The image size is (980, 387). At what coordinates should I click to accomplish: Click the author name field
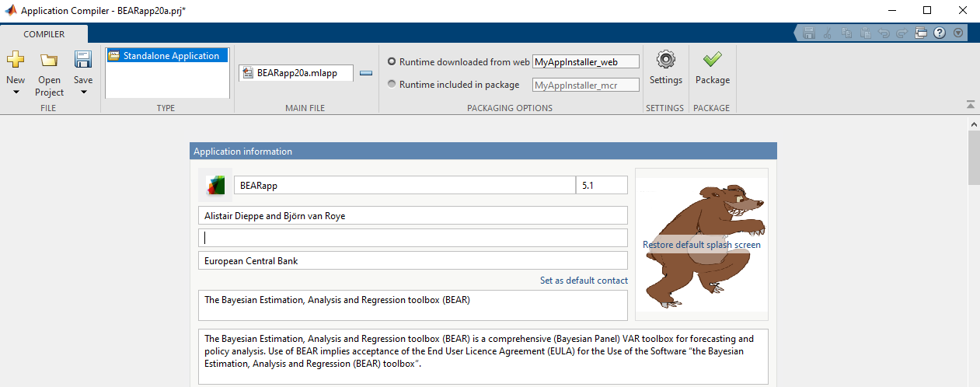pyautogui.click(x=413, y=215)
